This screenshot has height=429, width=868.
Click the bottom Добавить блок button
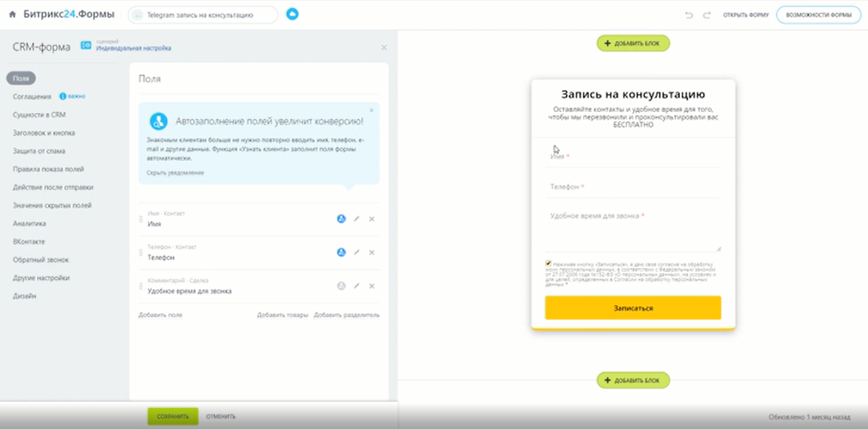pyautogui.click(x=633, y=381)
